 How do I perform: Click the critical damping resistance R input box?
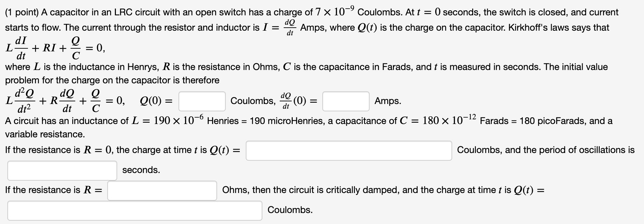tap(162, 190)
